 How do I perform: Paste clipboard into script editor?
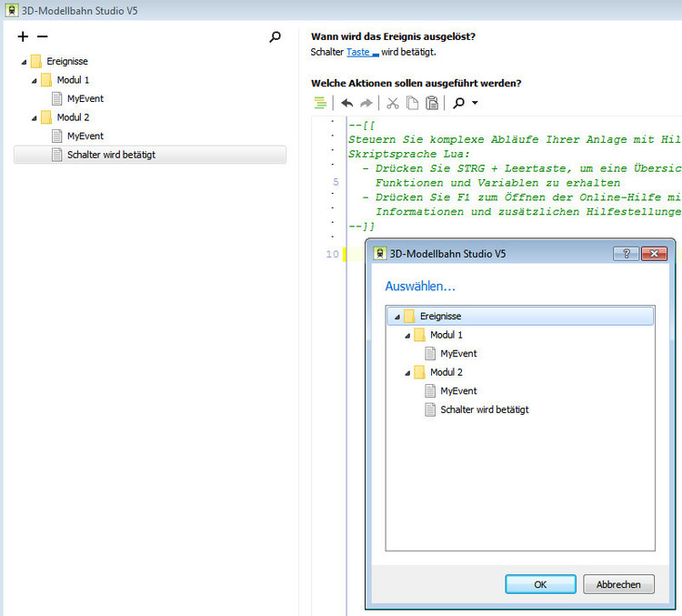(x=431, y=103)
